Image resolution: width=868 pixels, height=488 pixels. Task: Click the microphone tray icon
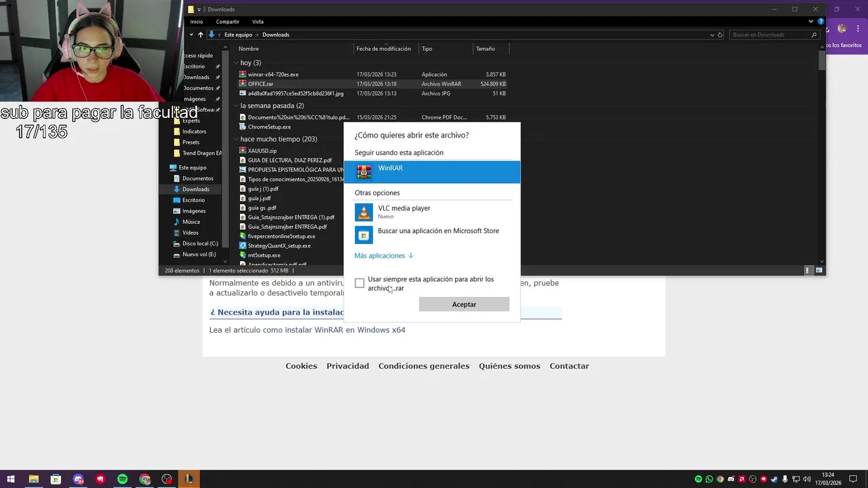coord(785,479)
